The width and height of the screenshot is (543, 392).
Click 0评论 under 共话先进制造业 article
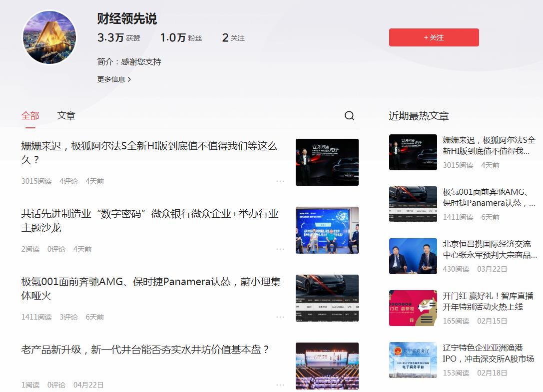[x=56, y=249]
